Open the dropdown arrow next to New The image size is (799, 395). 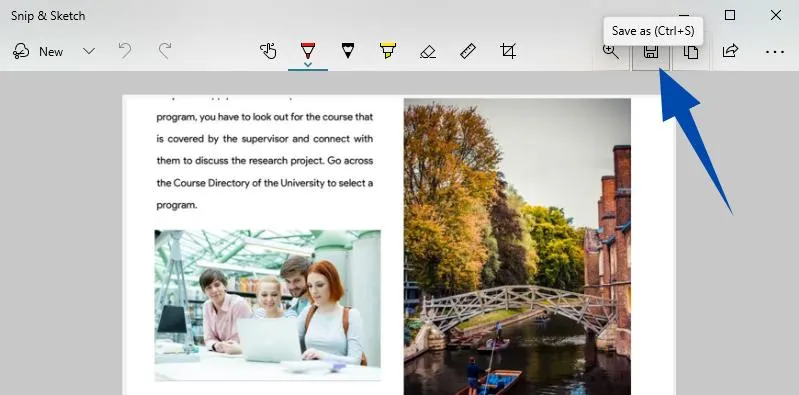89,51
